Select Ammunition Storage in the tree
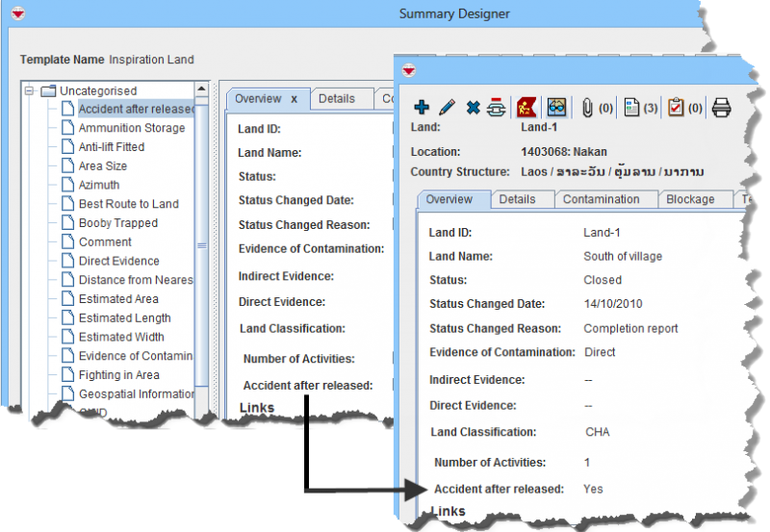 [131, 128]
